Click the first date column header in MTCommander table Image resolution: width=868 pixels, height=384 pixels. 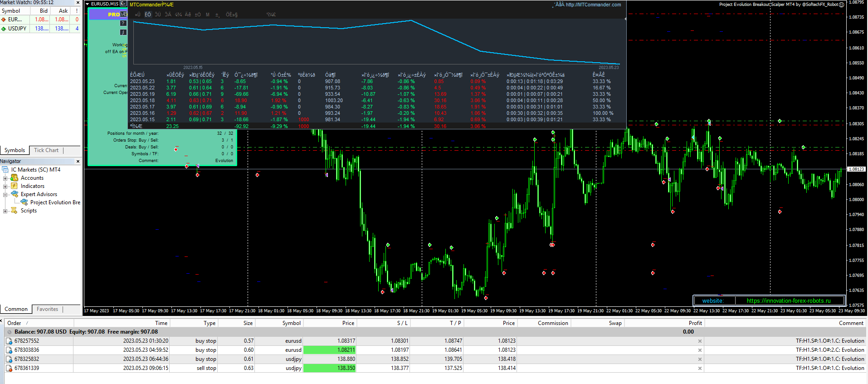[137, 75]
